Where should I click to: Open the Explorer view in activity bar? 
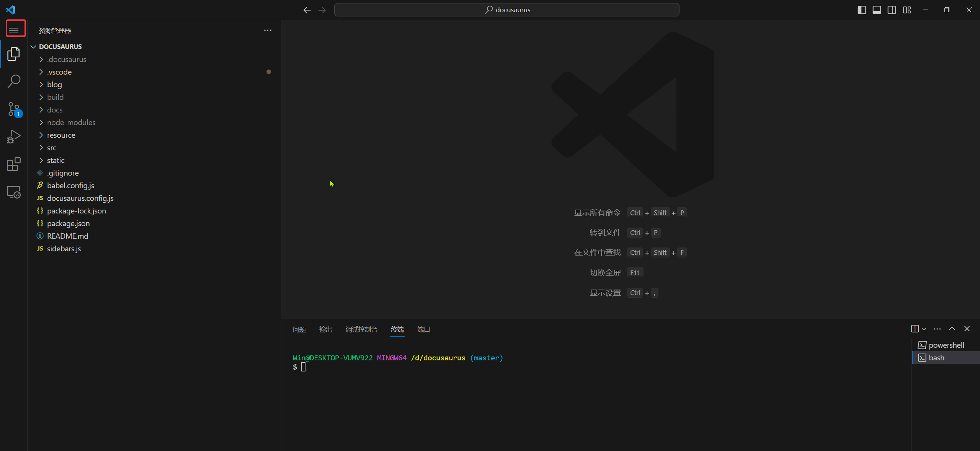[x=14, y=54]
